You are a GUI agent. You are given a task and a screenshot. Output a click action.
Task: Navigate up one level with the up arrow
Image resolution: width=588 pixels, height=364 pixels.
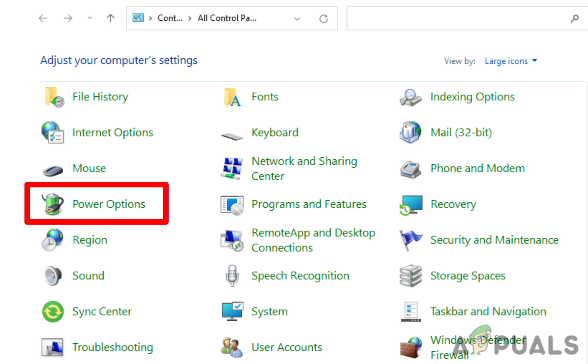pyautogui.click(x=110, y=18)
